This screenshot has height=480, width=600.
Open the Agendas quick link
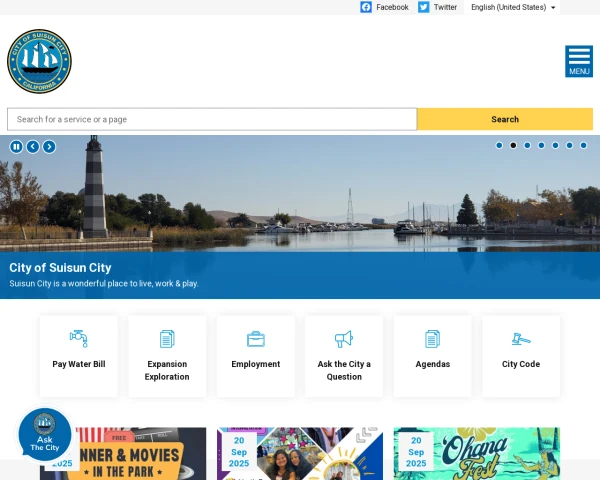click(433, 355)
